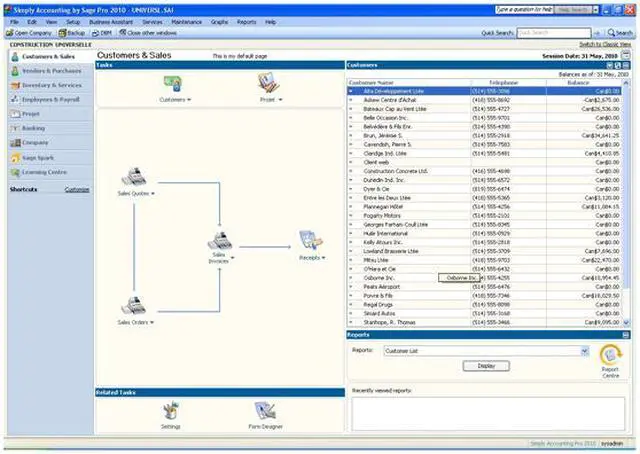The image size is (640, 454).
Task: Click the Sales Invoices icon
Action: pyautogui.click(x=220, y=241)
